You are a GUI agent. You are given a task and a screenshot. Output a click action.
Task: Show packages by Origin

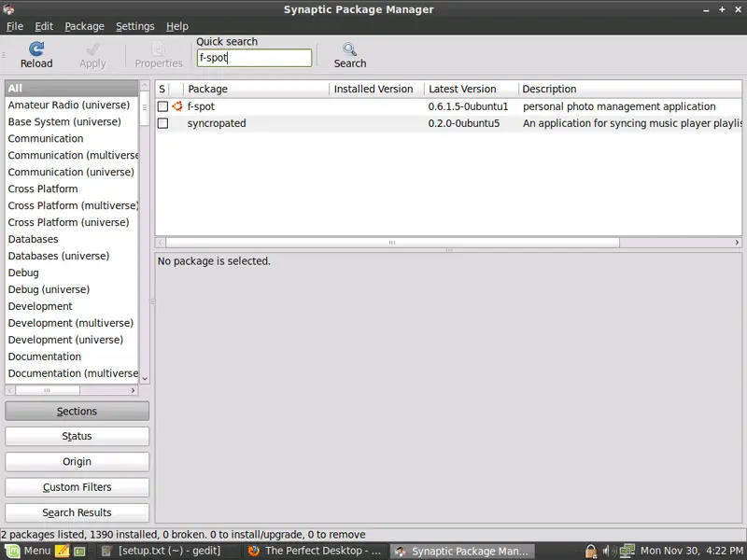(77, 462)
